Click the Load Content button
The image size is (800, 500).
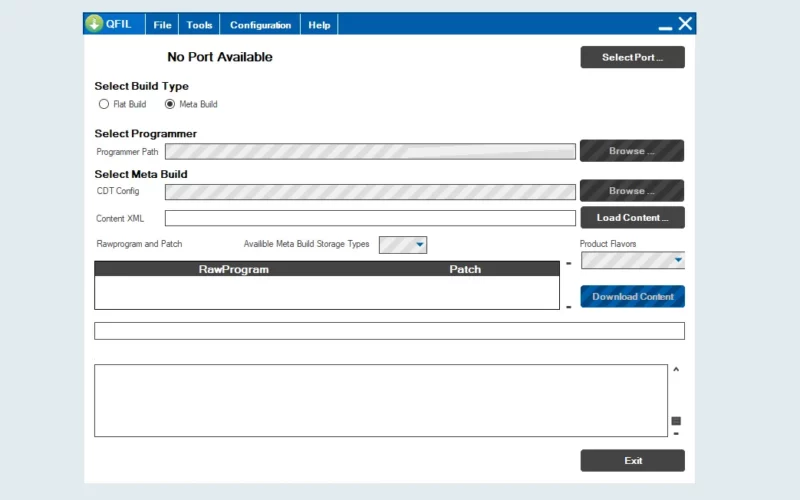632,217
